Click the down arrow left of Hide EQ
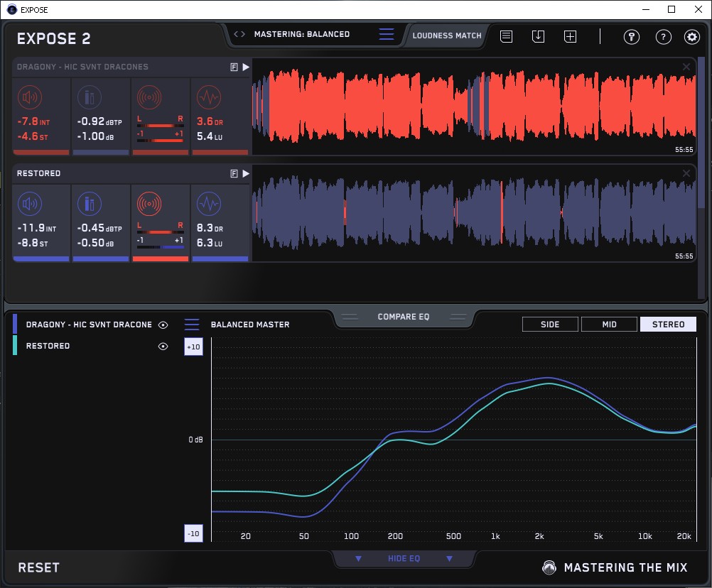The height and width of the screenshot is (588, 712). 358,558
